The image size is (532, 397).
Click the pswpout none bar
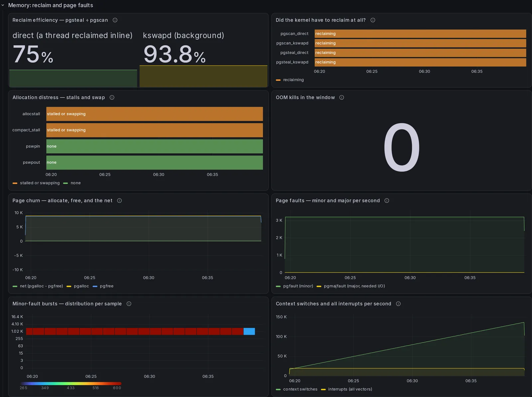coord(155,163)
